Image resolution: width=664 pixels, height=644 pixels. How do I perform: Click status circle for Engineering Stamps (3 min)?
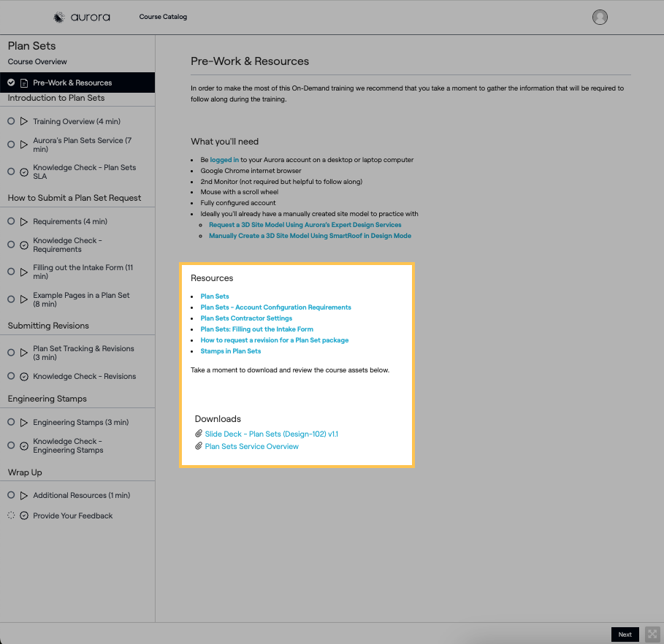11,422
